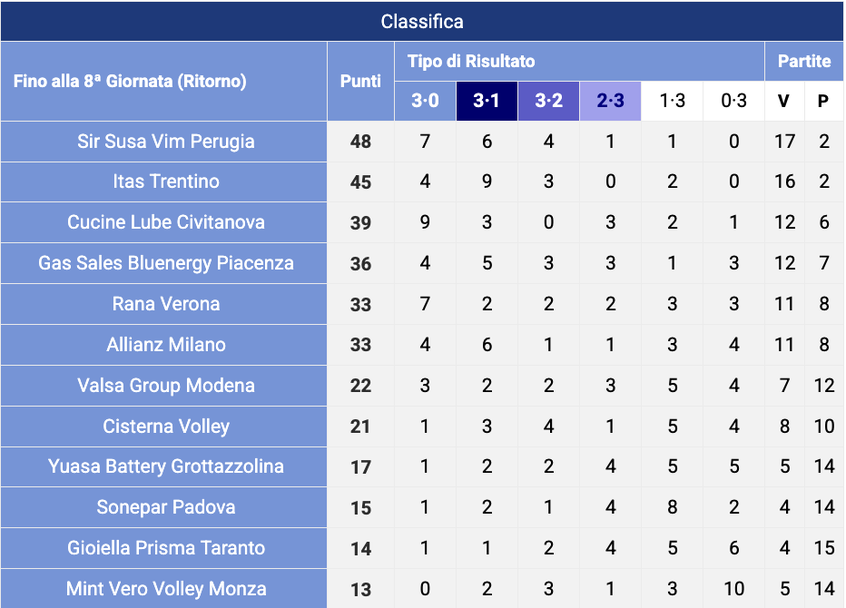Click the Punti column header
This screenshot has height=608, width=846.
tap(360, 81)
